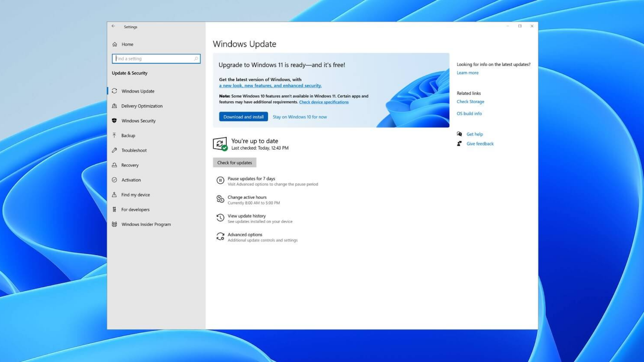This screenshot has height=362, width=644.
Task: Click the Give feedback person icon
Action: pyautogui.click(x=460, y=143)
